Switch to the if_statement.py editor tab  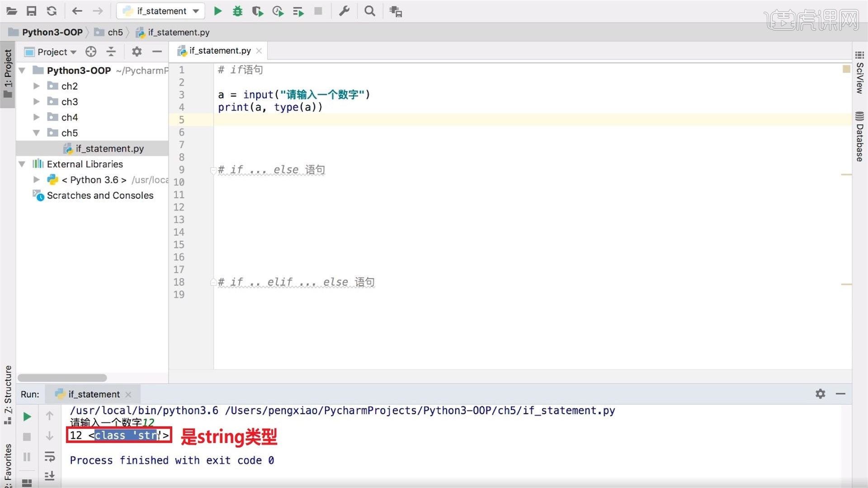click(217, 51)
